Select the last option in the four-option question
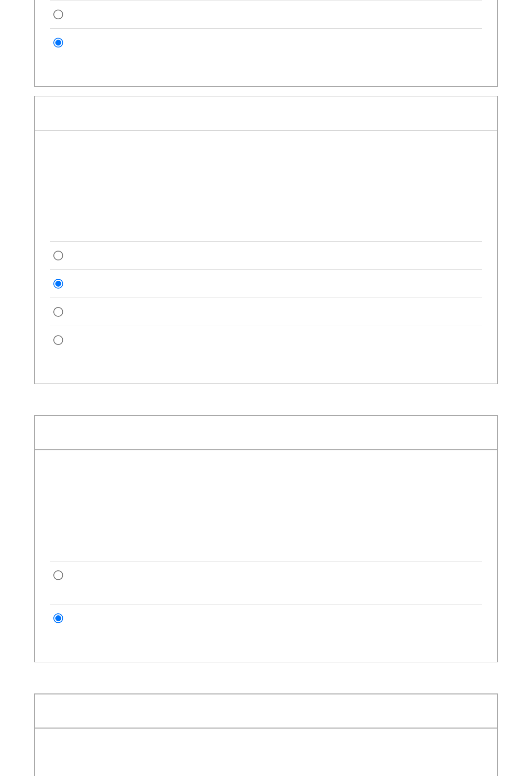This screenshot has height=776, width=532. 58,340
